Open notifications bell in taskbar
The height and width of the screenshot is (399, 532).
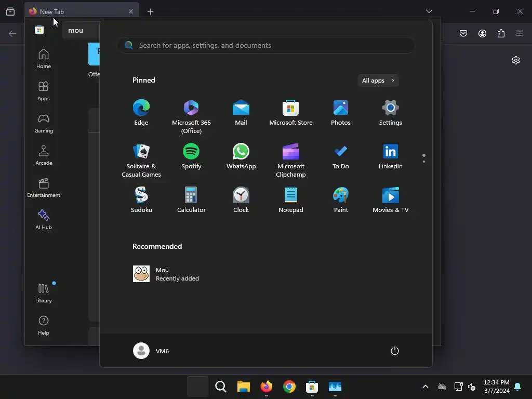pyautogui.click(x=518, y=387)
